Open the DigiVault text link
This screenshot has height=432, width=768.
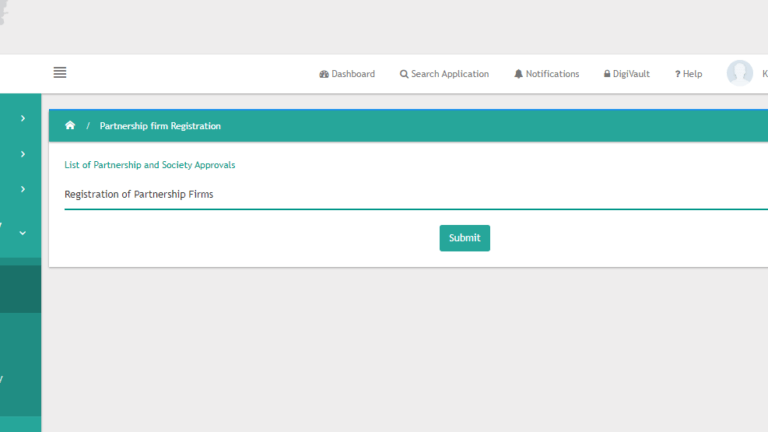pos(632,74)
